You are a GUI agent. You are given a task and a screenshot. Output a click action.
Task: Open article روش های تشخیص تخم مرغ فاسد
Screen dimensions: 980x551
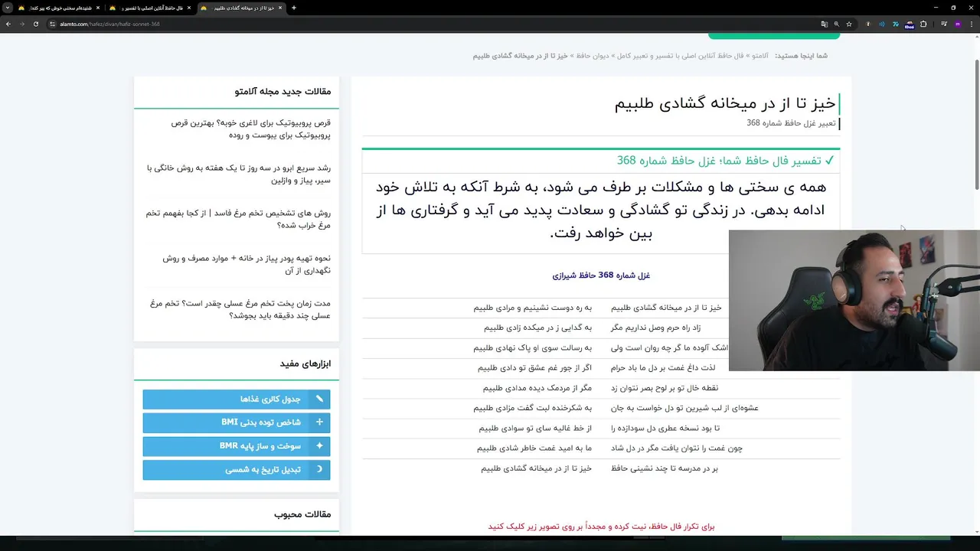pyautogui.click(x=238, y=219)
